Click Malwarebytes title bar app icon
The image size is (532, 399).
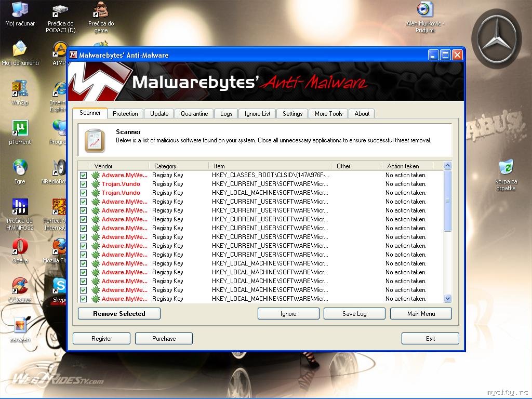73,55
